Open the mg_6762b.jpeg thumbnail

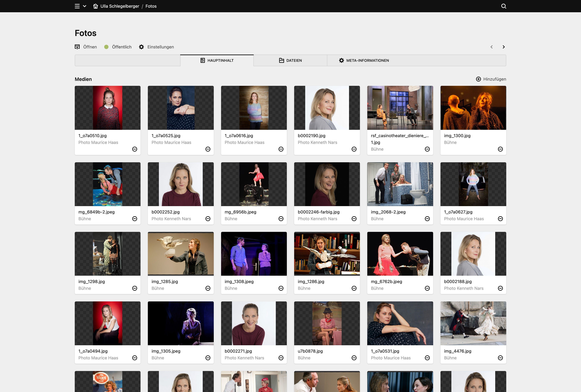pyautogui.click(x=400, y=254)
